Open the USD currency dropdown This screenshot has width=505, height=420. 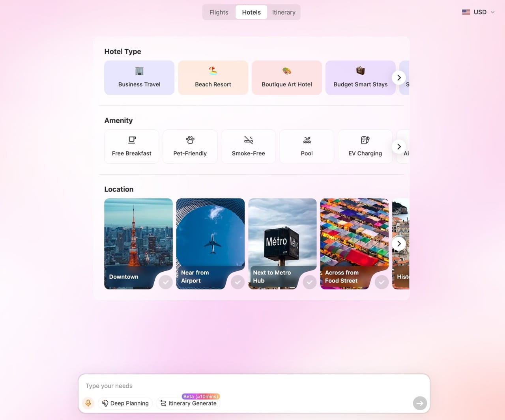[478, 12]
